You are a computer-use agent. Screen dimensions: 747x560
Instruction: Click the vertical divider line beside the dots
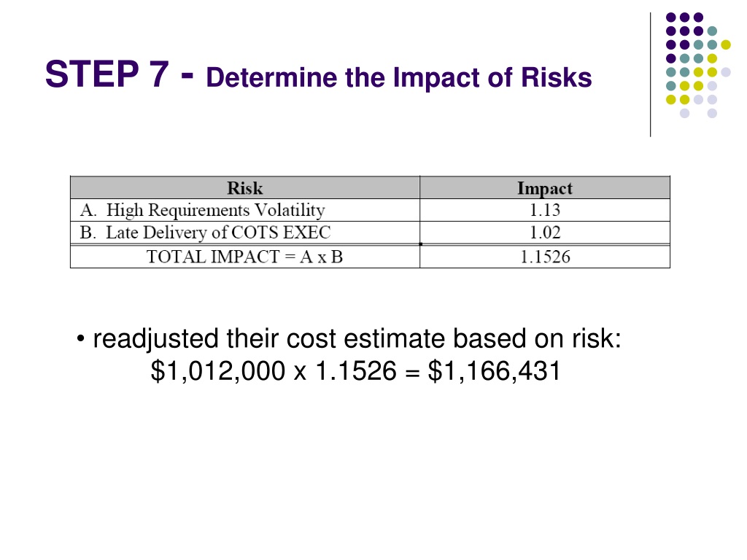[650, 75]
